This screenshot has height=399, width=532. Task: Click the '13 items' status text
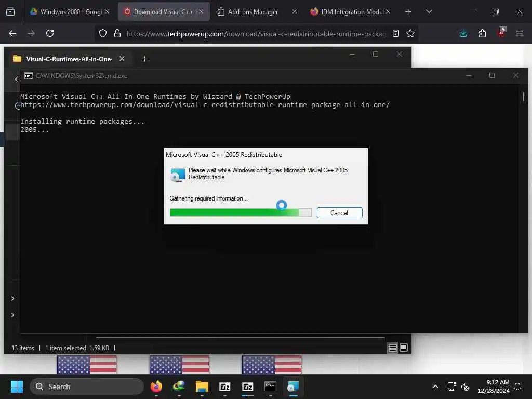[x=23, y=348]
